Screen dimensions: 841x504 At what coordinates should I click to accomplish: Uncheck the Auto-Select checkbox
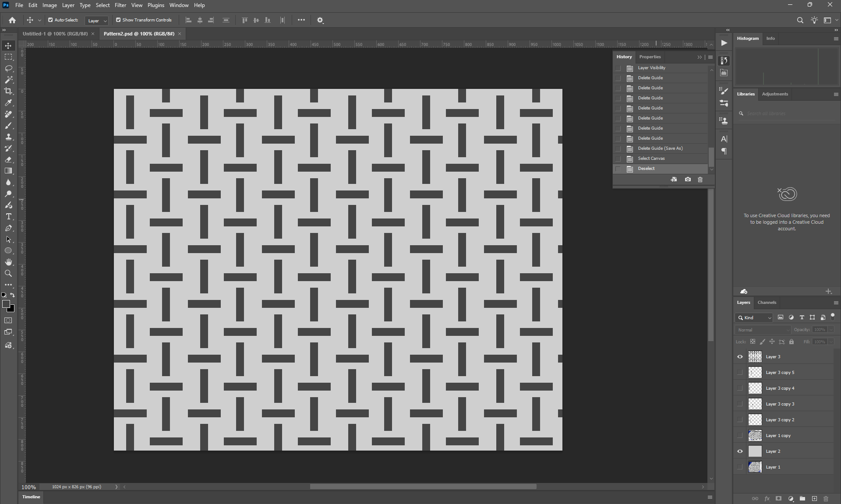pyautogui.click(x=50, y=20)
